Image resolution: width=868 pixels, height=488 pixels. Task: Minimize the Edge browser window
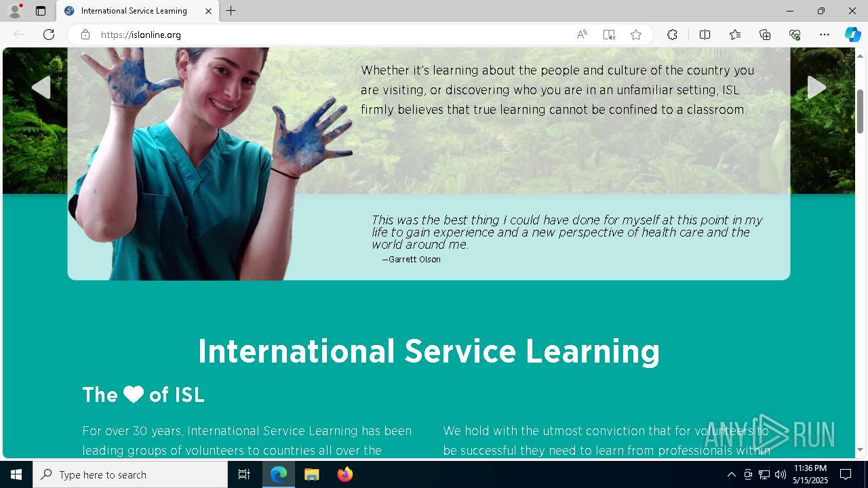(x=790, y=11)
